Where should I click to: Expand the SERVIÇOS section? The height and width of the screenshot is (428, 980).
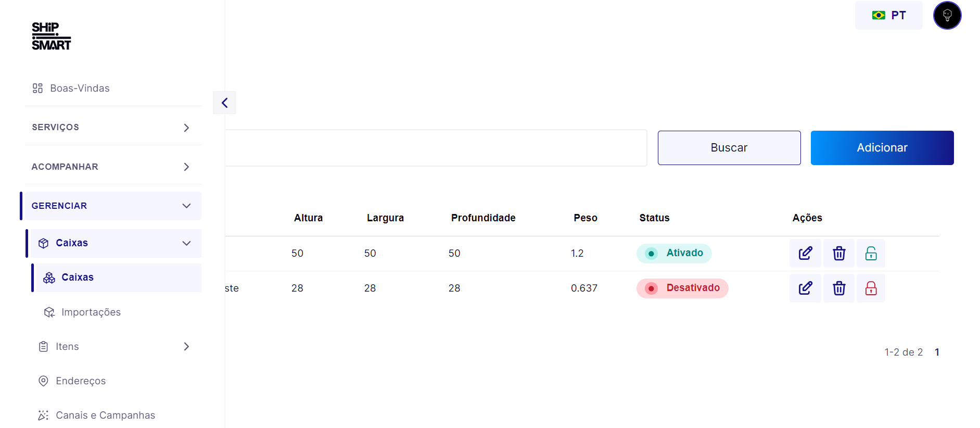click(x=113, y=128)
